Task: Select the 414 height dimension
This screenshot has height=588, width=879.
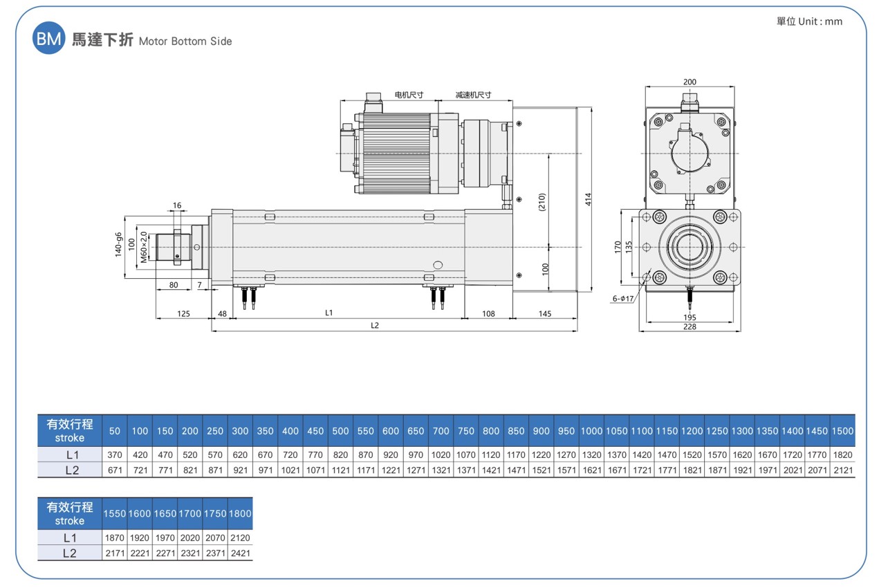Action: click(x=589, y=199)
